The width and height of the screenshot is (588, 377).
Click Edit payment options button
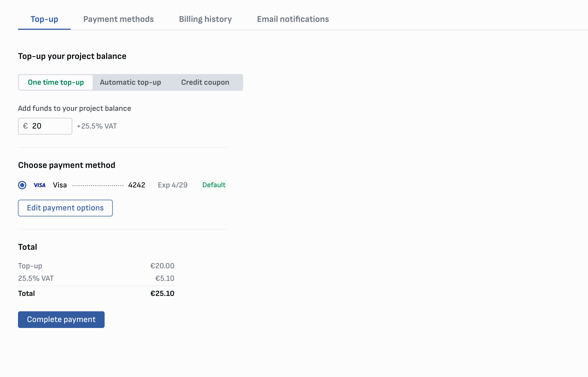pos(65,208)
